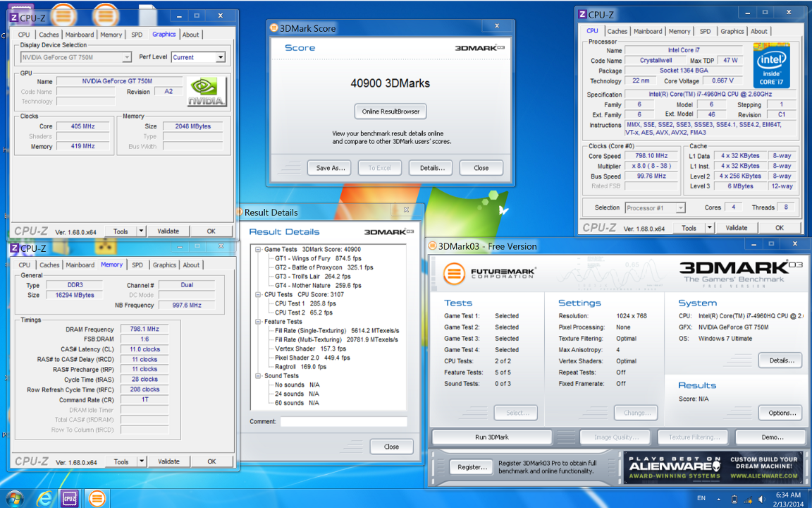Click the DRAM Frequency value 798.1 MHz

pyautogui.click(x=144, y=329)
